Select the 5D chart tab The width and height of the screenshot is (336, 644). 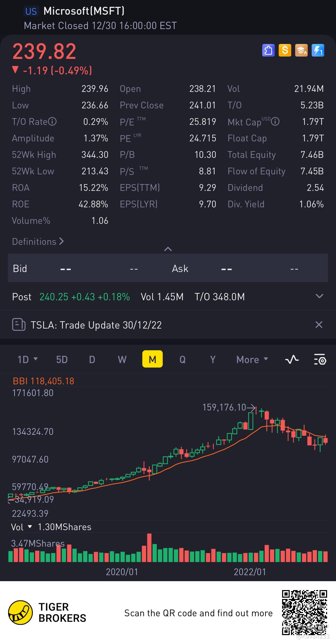(62, 359)
